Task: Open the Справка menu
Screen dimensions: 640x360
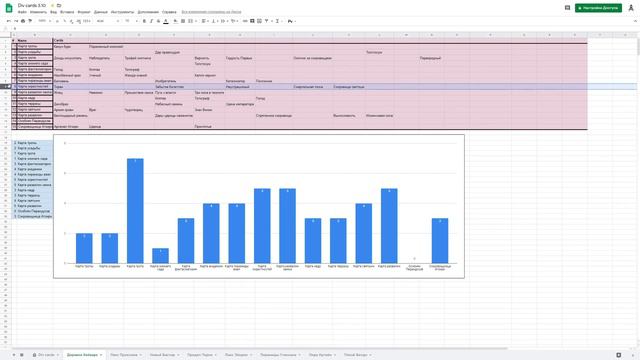Action: point(169,12)
